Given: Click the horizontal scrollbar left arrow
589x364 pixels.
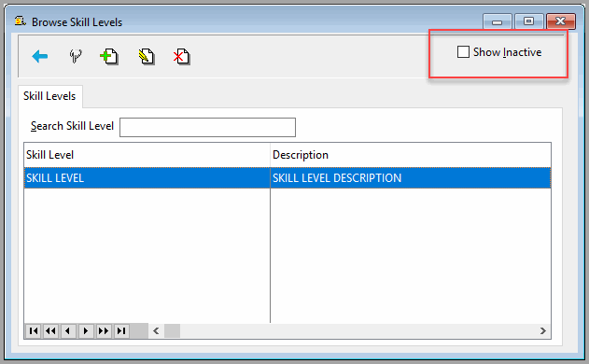Looking at the screenshot, I should (x=156, y=331).
